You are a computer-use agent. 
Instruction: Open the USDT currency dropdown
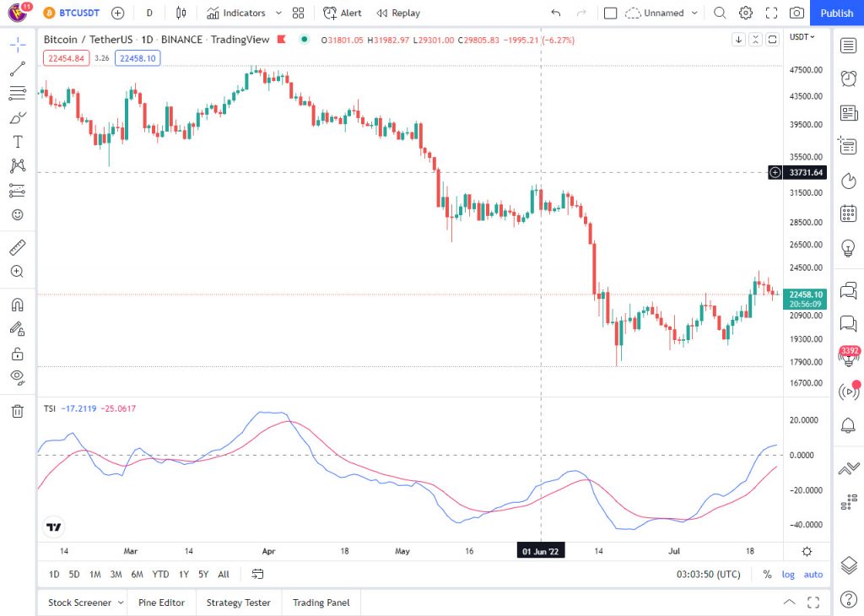[x=802, y=37]
